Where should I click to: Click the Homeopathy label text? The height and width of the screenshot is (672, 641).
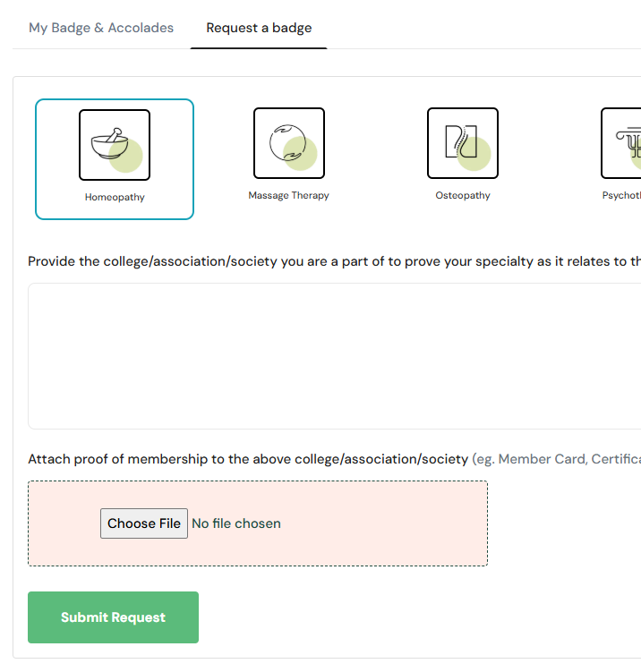coord(115,197)
